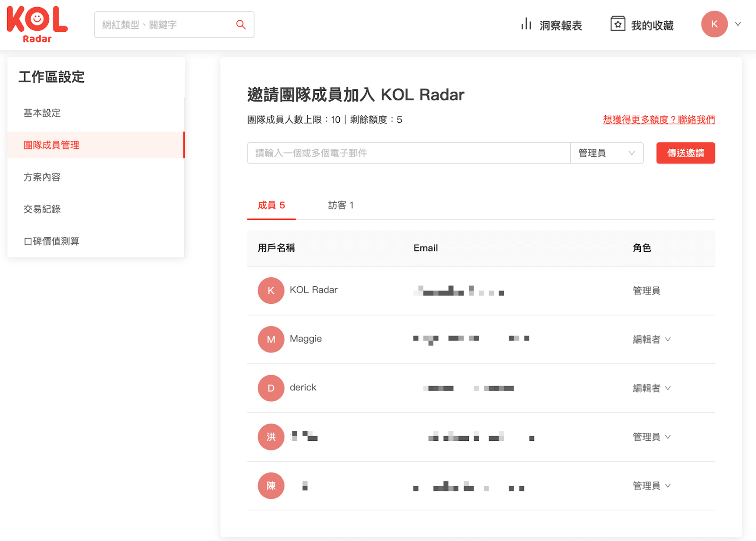Click the 陳 member avatar
This screenshot has height=541, width=756.
(271, 485)
